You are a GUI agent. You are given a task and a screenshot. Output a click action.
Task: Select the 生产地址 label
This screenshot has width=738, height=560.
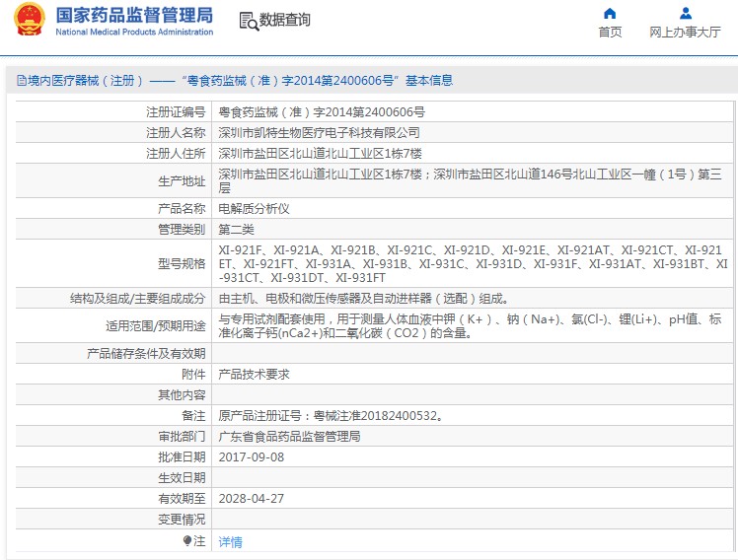tap(182, 181)
